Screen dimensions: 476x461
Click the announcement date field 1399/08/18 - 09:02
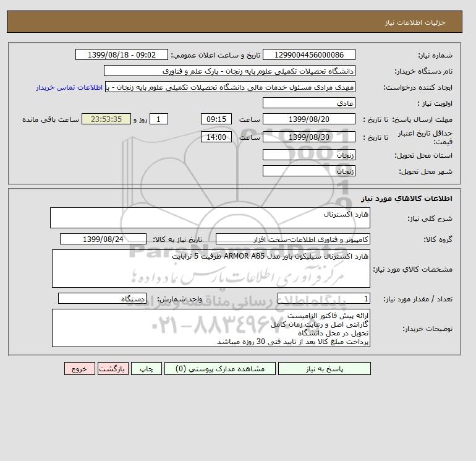(x=121, y=54)
